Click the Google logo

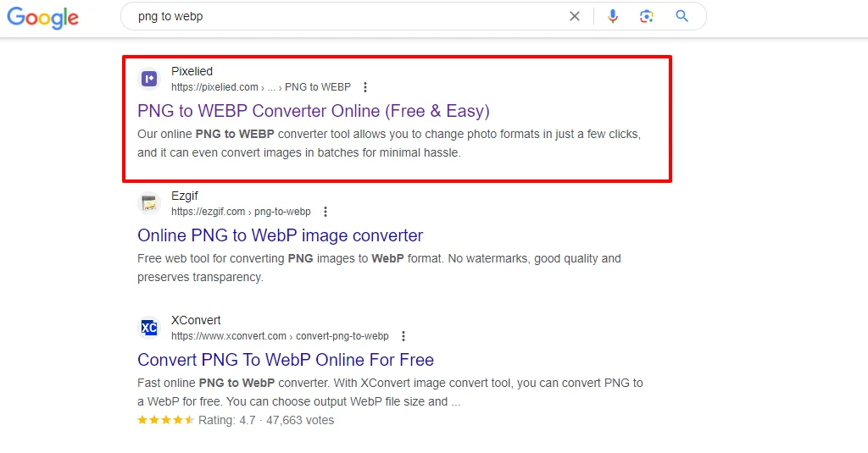pyautogui.click(x=42, y=18)
